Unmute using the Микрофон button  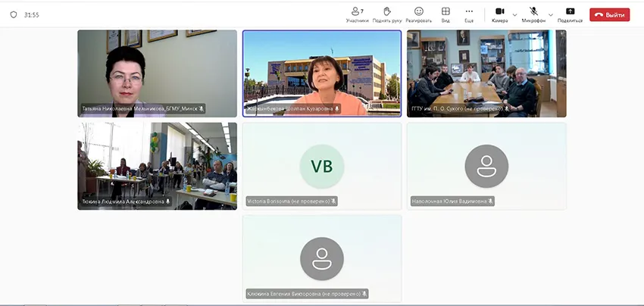pos(534,14)
